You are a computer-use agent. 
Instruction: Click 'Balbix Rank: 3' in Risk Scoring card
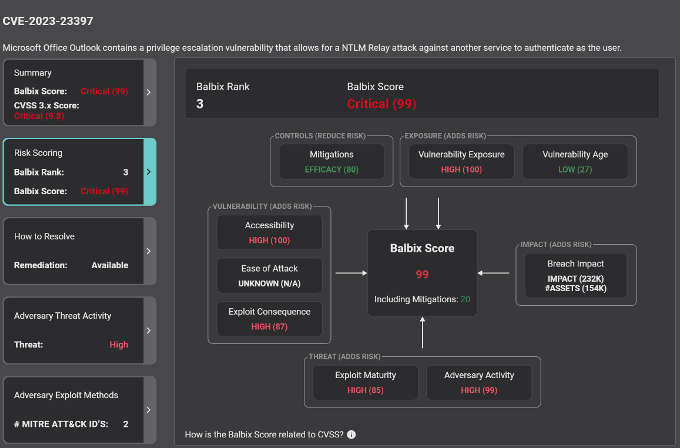pos(71,172)
